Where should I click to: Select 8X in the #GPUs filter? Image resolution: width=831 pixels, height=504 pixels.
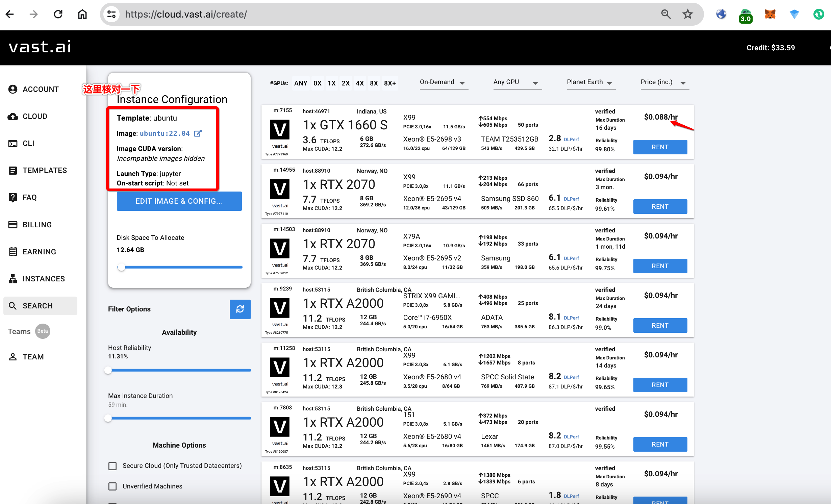(x=374, y=83)
